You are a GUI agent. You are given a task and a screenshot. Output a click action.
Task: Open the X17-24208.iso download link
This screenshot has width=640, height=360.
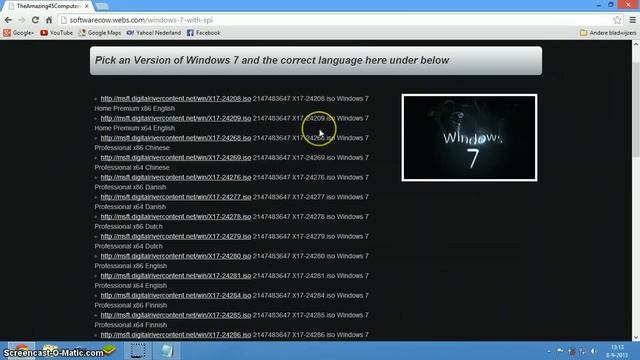click(x=176, y=98)
